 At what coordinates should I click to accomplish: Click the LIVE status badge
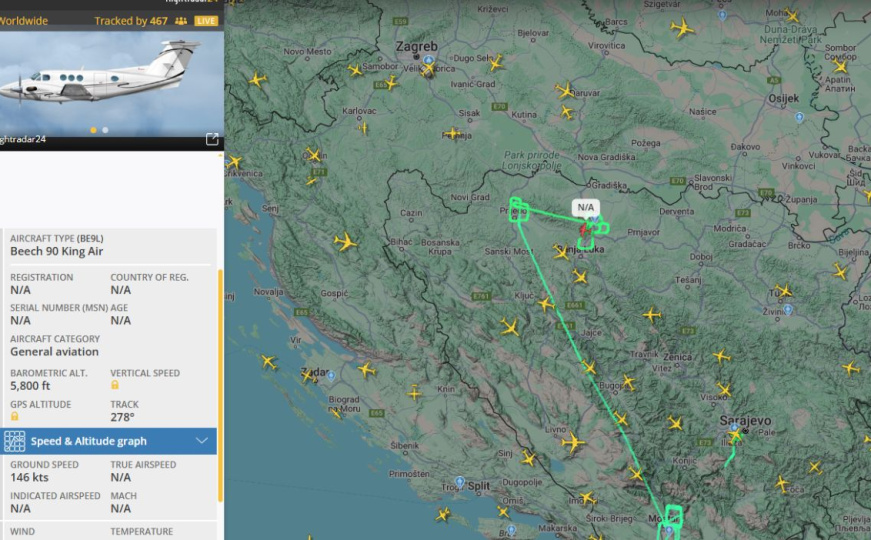[x=206, y=21]
